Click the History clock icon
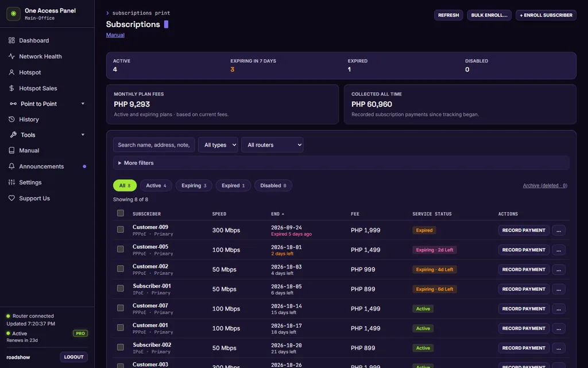Image resolution: width=588 pixels, height=368 pixels. [11, 119]
